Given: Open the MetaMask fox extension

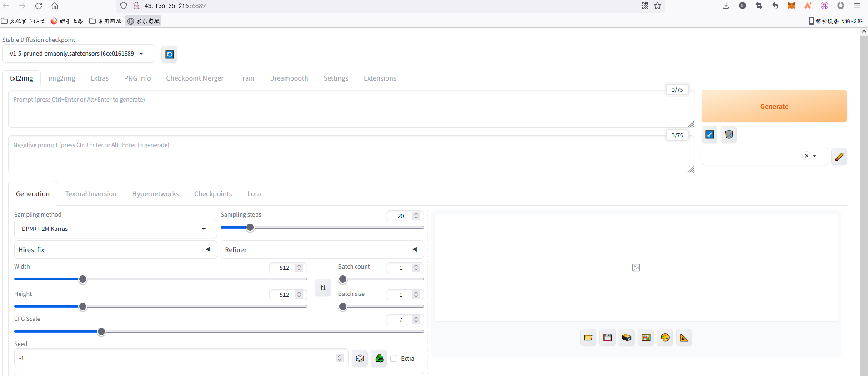Looking at the screenshot, I should point(792,5).
